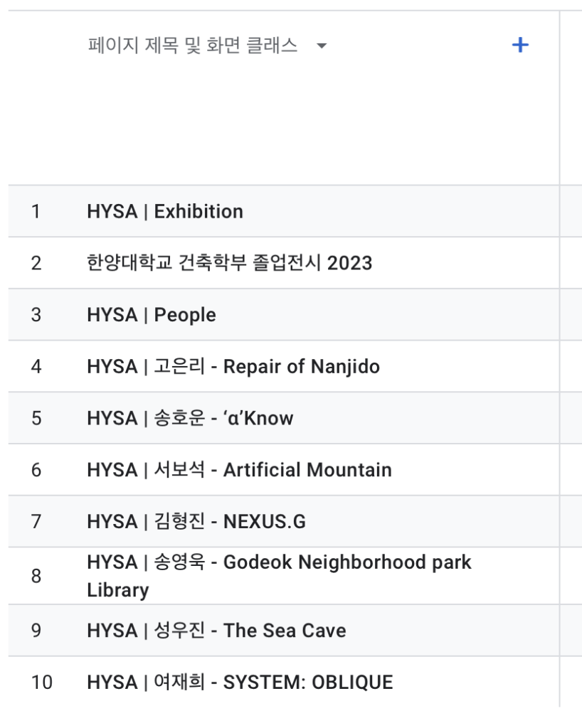Click rank number 10 beside SYSTEM: OBLIQUE
Image resolution: width=582 pixels, height=728 pixels.
coord(41,682)
